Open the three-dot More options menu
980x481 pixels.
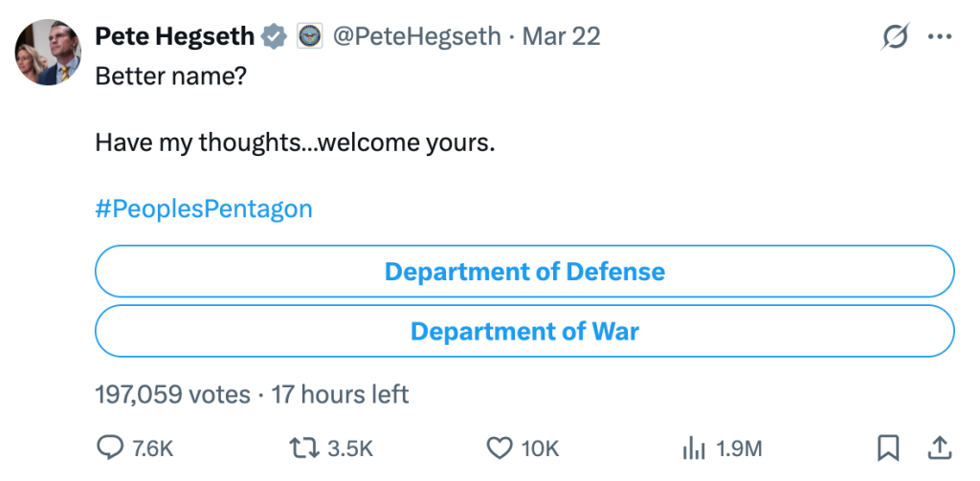pos(940,37)
